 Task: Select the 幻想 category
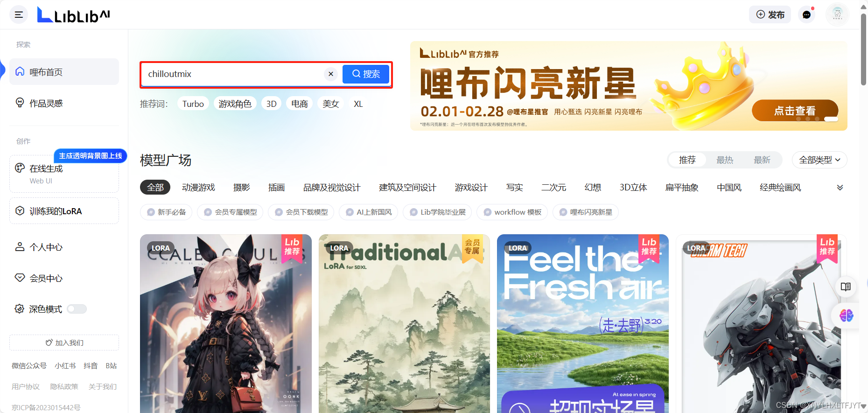[x=593, y=187]
